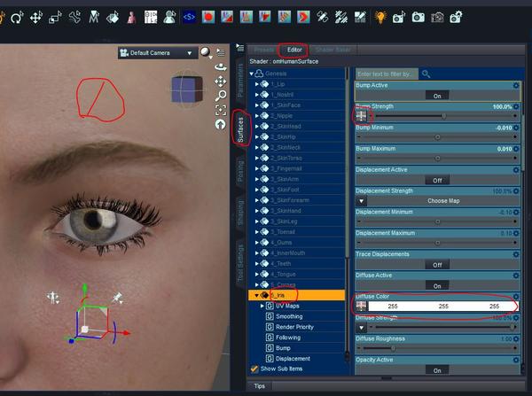The height and width of the screenshot is (396, 532).
Task: Switch to the Editor tab
Action: pos(294,50)
